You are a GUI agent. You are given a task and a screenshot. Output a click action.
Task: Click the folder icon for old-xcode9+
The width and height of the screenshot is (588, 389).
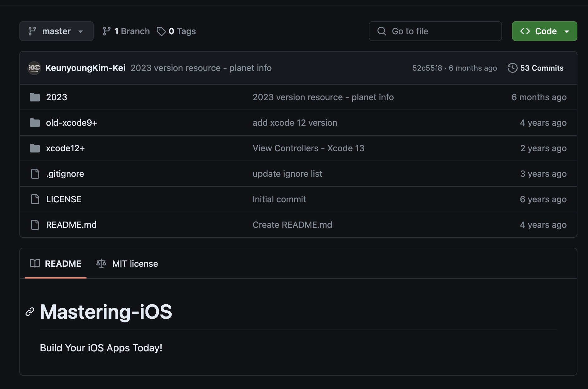click(x=35, y=123)
